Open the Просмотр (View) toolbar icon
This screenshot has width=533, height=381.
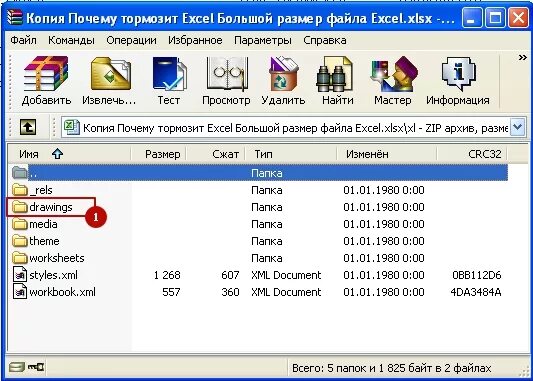click(226, 81)
